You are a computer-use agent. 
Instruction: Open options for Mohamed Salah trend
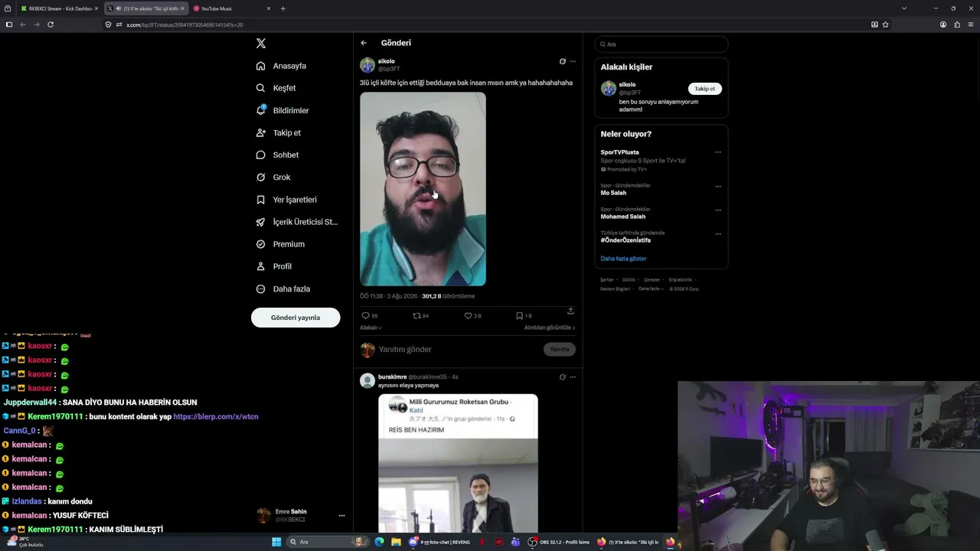click(718, 210)
